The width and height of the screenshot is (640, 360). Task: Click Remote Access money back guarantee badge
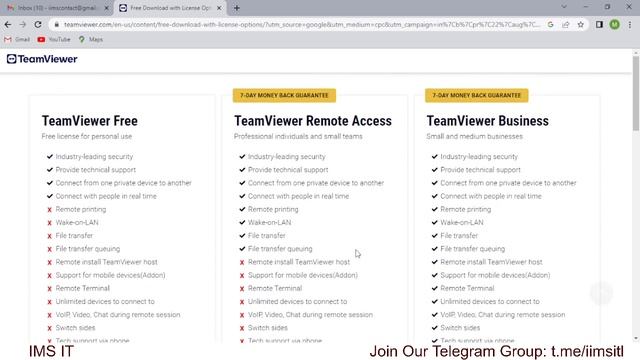[284, 95]
